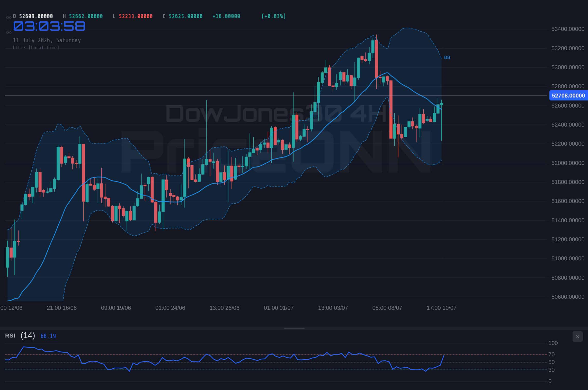Click the UTC+3 (Local Time) label

tap(36, 48)
